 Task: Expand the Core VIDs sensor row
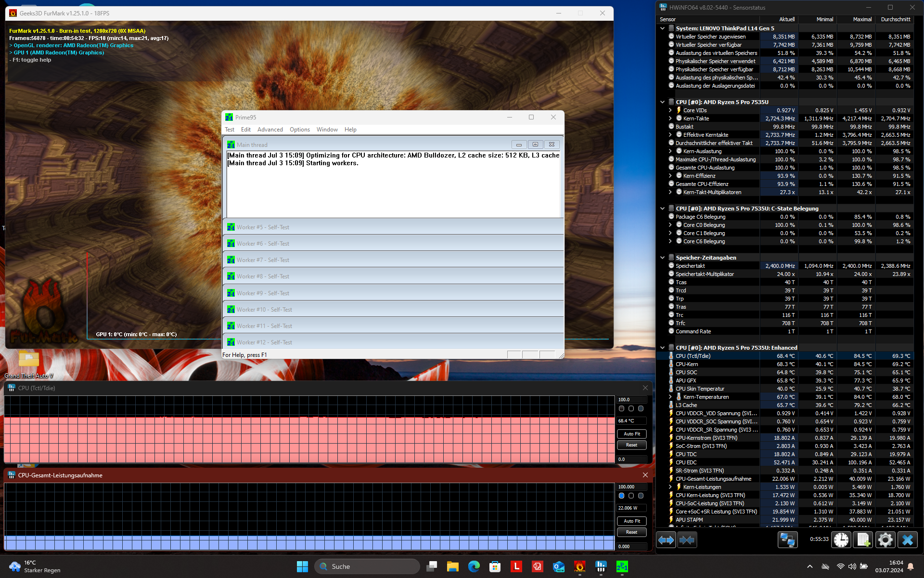pos(670,110)
